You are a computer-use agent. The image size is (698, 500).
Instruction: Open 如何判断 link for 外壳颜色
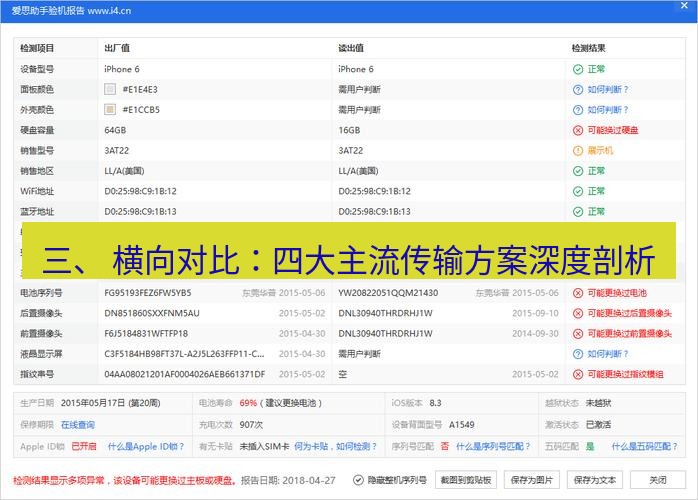(608, 110)
